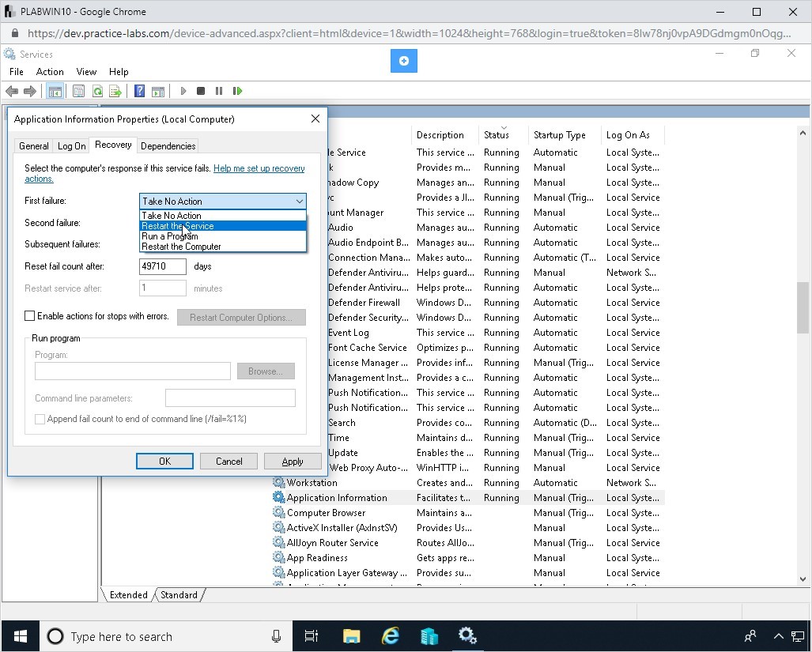Viewport: 812px width, 652px height.
Task: Show hidden tray icons with the chevron
Action: 778,636
